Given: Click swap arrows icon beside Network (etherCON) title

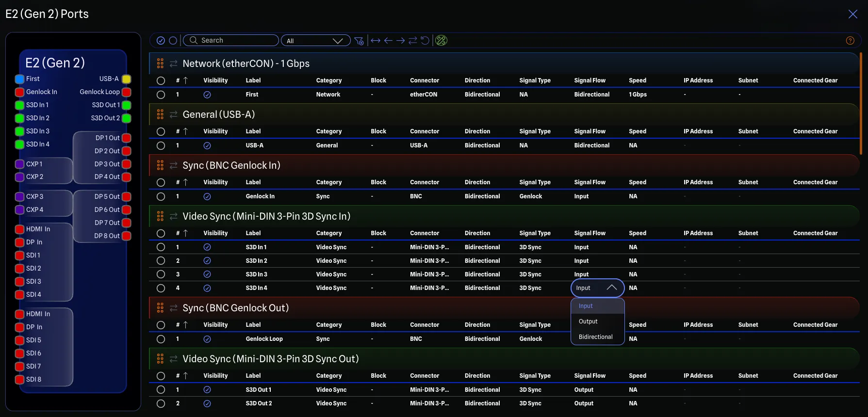Looking at the screenshot, I should tap(174, 64).
